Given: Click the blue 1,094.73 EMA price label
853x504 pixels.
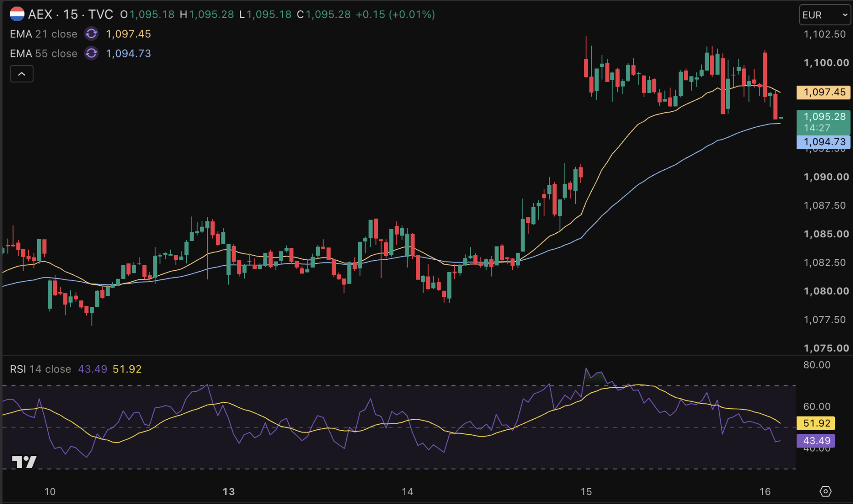Looking at the screenshot, I should tap(823, 142).
